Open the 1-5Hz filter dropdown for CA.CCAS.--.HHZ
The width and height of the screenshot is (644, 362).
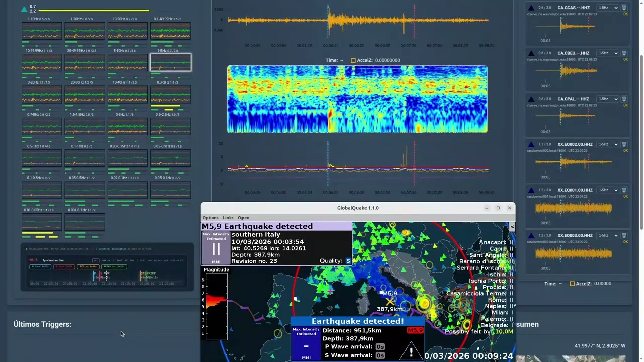(x=607, y=8)
